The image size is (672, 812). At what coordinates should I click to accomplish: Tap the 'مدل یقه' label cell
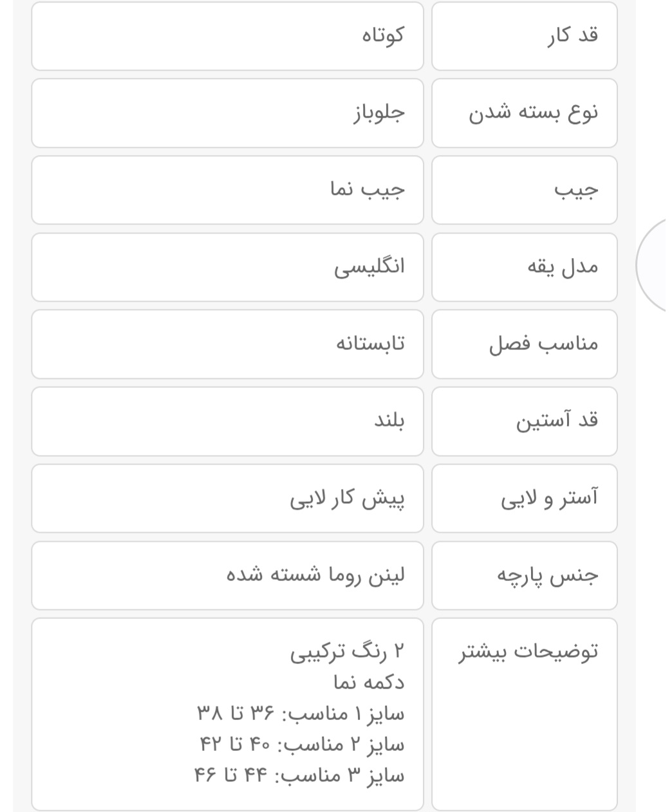(x=524, y=267)
